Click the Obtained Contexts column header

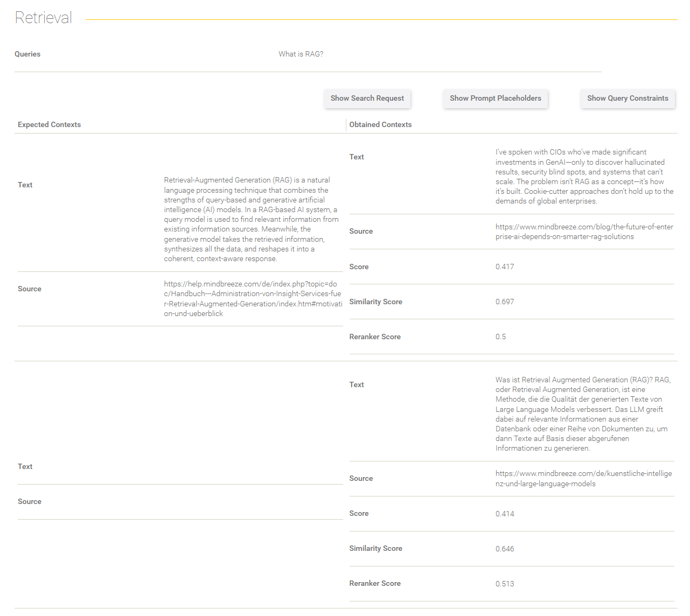point(380,124)
